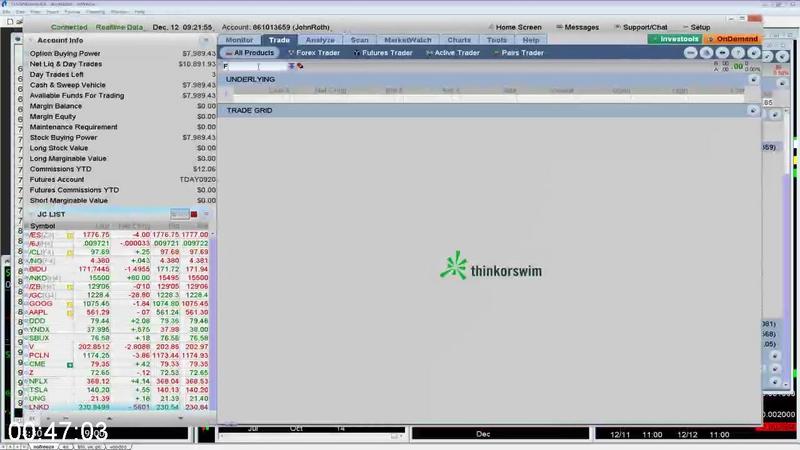The width and height of the screenshot is (800, 450).
Task: Go to the Scan tab
Action: click(x=359, y=40)
